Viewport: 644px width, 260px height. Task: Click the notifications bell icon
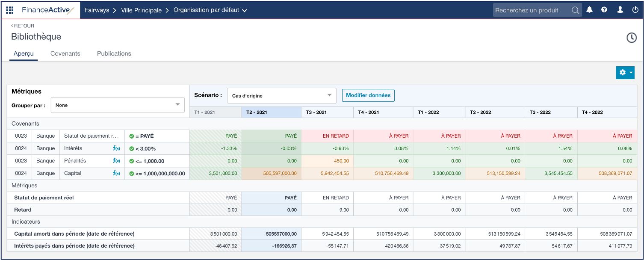pos(589,10)
